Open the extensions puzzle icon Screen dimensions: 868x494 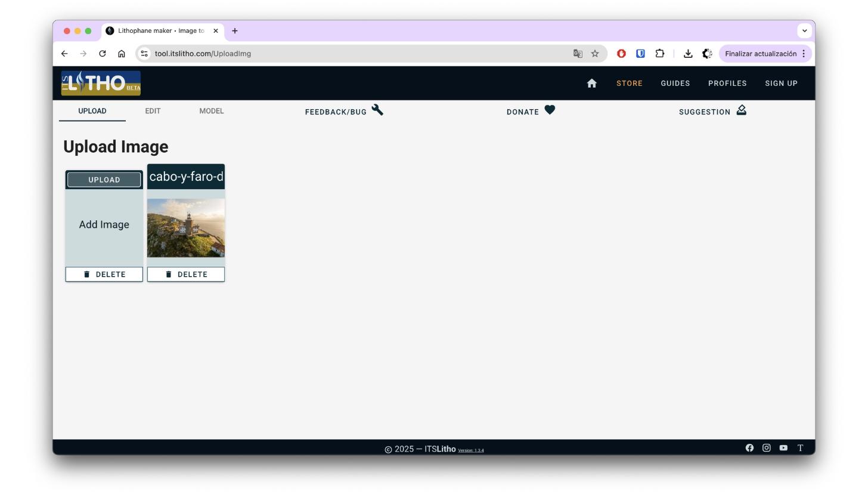click(660, 54)
